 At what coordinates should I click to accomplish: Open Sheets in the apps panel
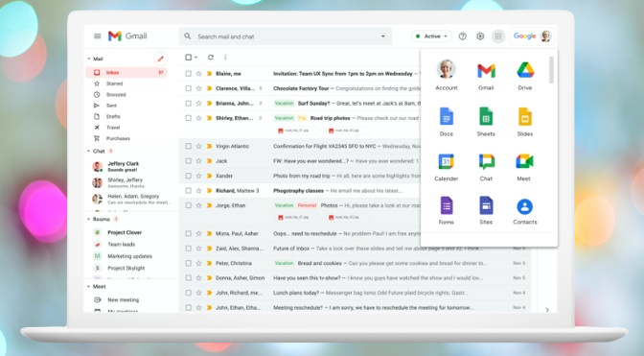486,122
